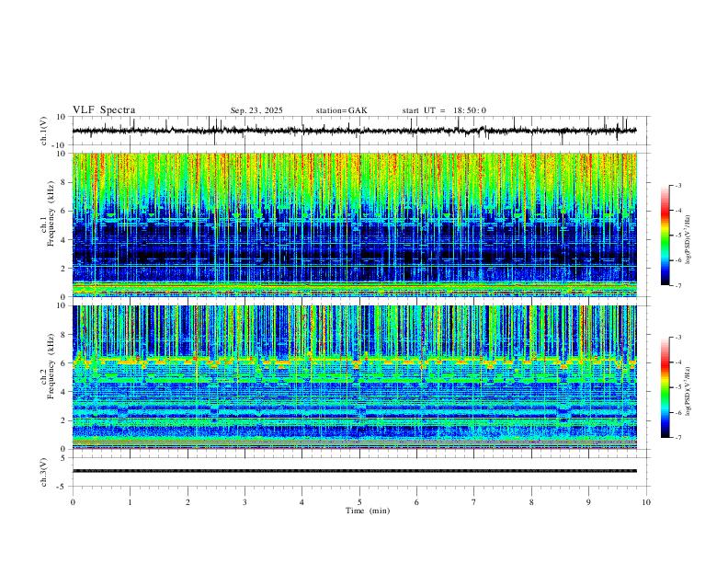Click the ch.1 spectrogram panel
Viewport: 728px width, 563px height.
point(354,224)
